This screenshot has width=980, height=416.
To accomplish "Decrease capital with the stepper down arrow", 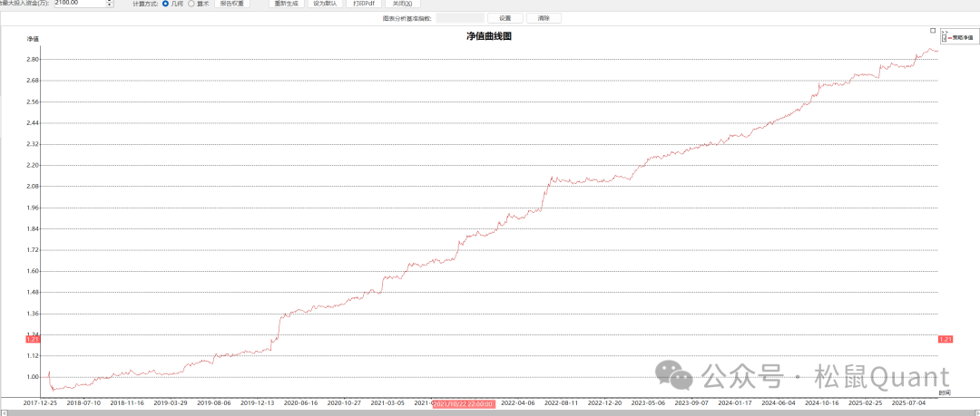I will [110, 5].
